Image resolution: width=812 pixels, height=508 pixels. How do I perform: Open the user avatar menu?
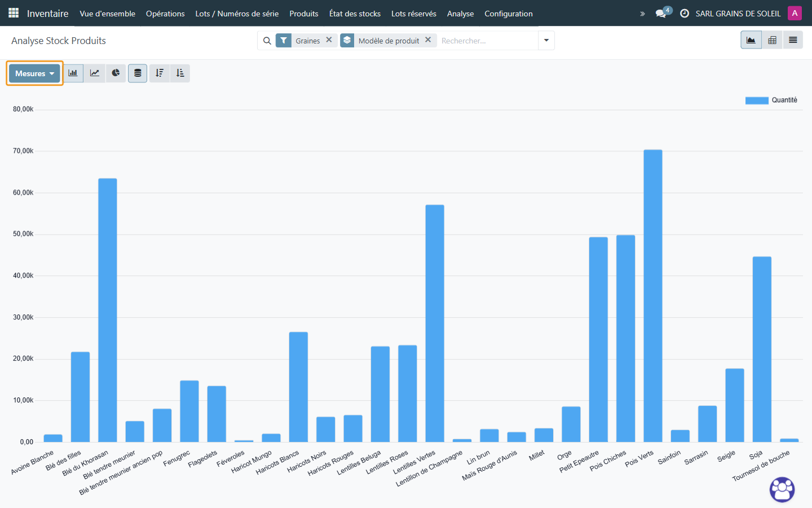795,13
